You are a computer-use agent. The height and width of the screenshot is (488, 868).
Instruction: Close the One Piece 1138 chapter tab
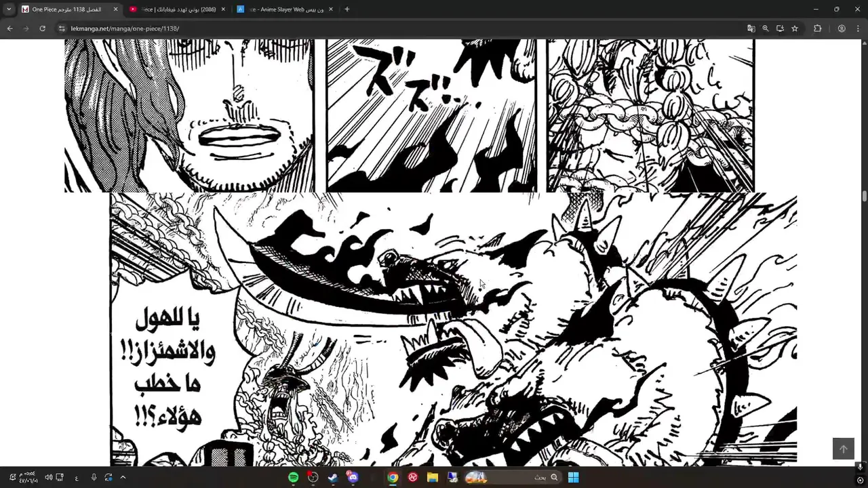pyautogui.click(x=115, y=9)
